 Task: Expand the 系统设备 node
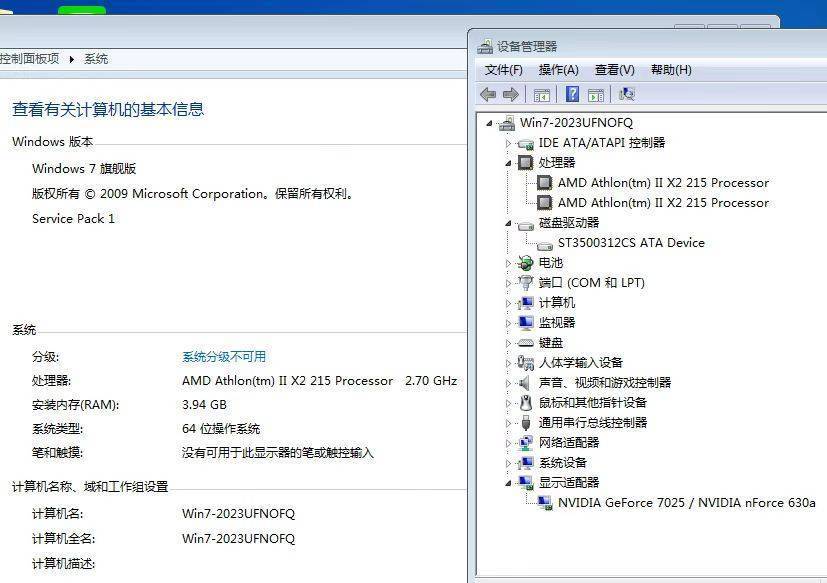[x=508, y=463]
